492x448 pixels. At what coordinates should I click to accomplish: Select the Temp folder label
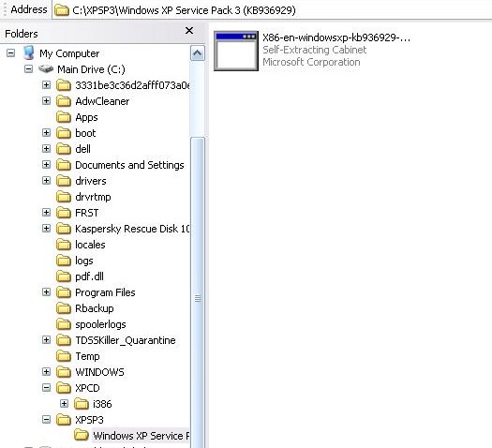[x=87, y=356]
